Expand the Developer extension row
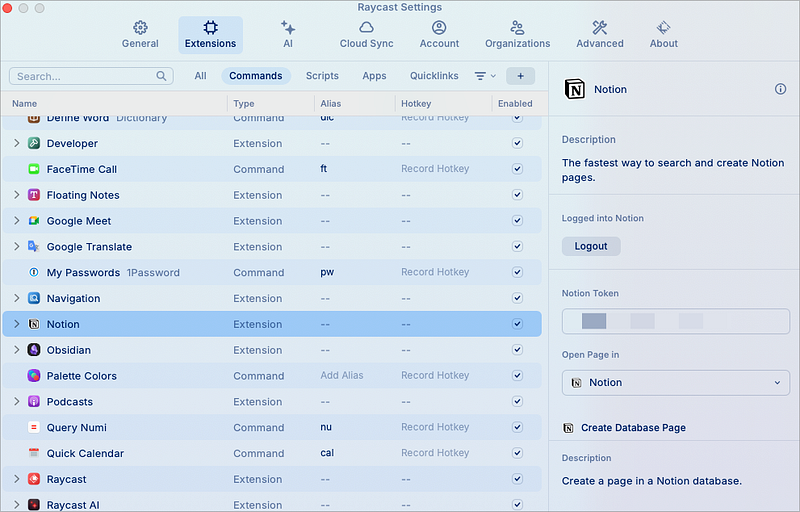Image resolution: width=800 pixels, height=512 pixels. tap(16, 144)
